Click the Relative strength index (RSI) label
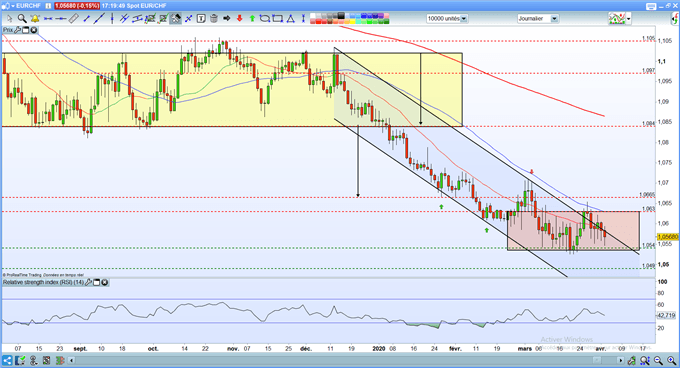This screenshot has width=680, height=368. click(43, 282)
